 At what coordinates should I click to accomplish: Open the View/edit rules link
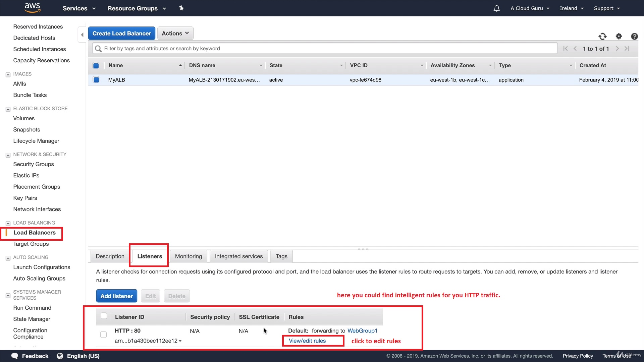click(307, 341)
